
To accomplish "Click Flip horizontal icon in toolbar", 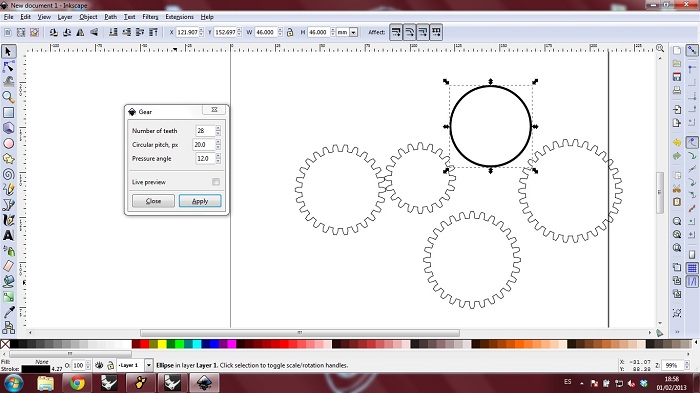I will click(80, 32).
